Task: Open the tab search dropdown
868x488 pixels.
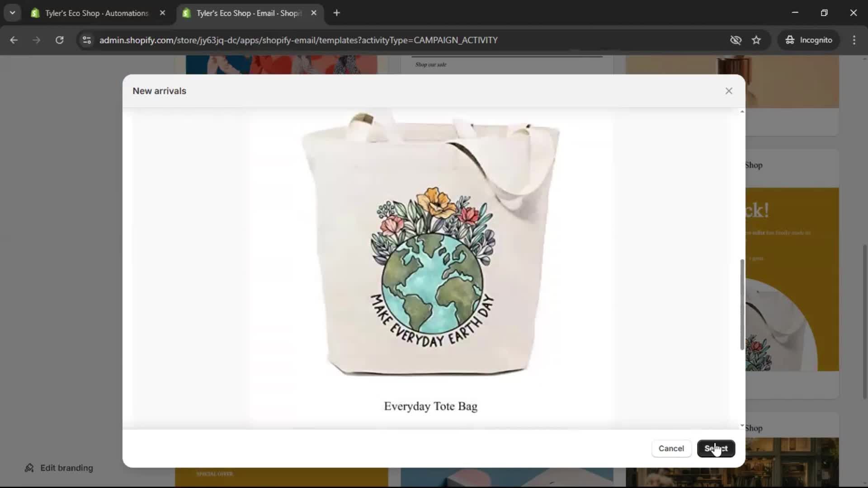Action: pyautogui.click(x=12, y=13)
